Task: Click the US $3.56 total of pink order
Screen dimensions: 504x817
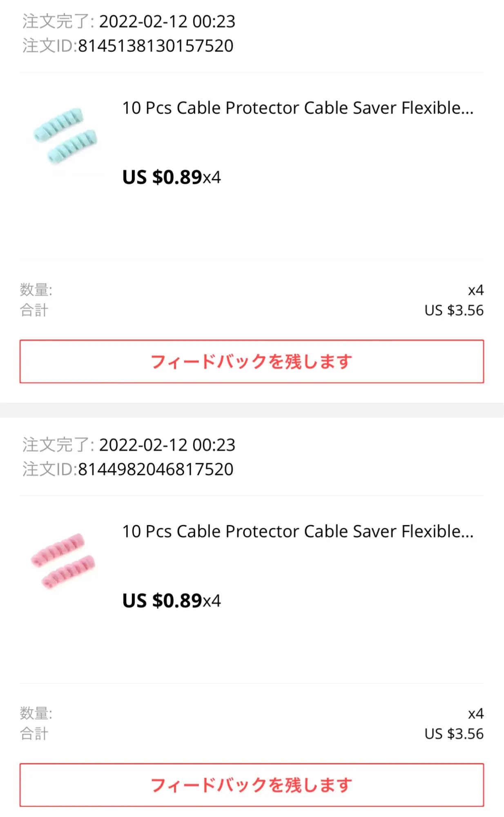Action: pos(454,734)
